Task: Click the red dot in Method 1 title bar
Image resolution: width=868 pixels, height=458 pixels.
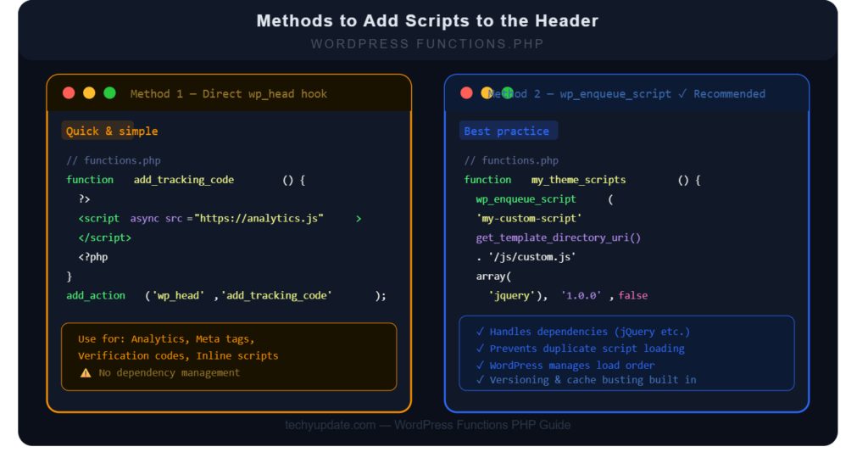Action: (69, 93)
